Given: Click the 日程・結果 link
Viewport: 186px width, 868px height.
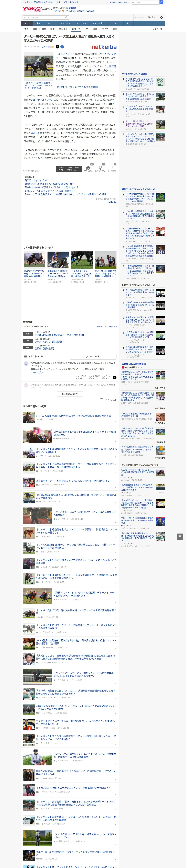Looking at the screenshot, I should coord(113,327).
